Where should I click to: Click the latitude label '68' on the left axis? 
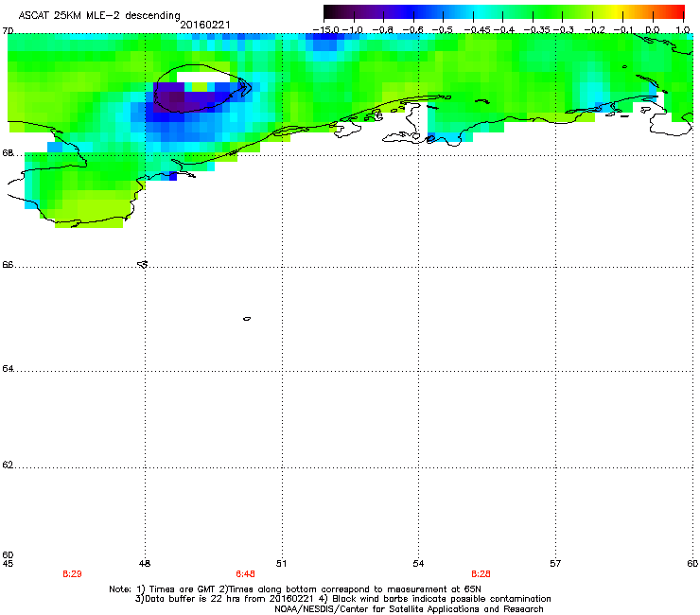pos(8,153)
